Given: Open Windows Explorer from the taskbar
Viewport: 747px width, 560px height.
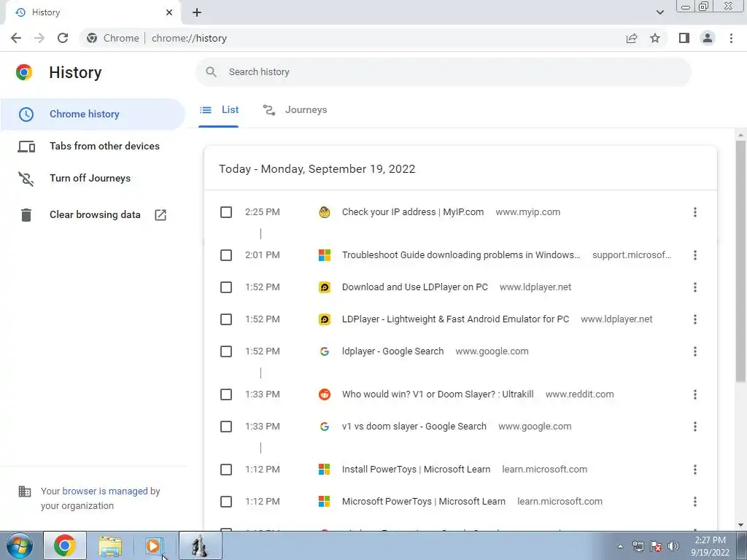Looking at the screenshot, I should pos(110,546).
